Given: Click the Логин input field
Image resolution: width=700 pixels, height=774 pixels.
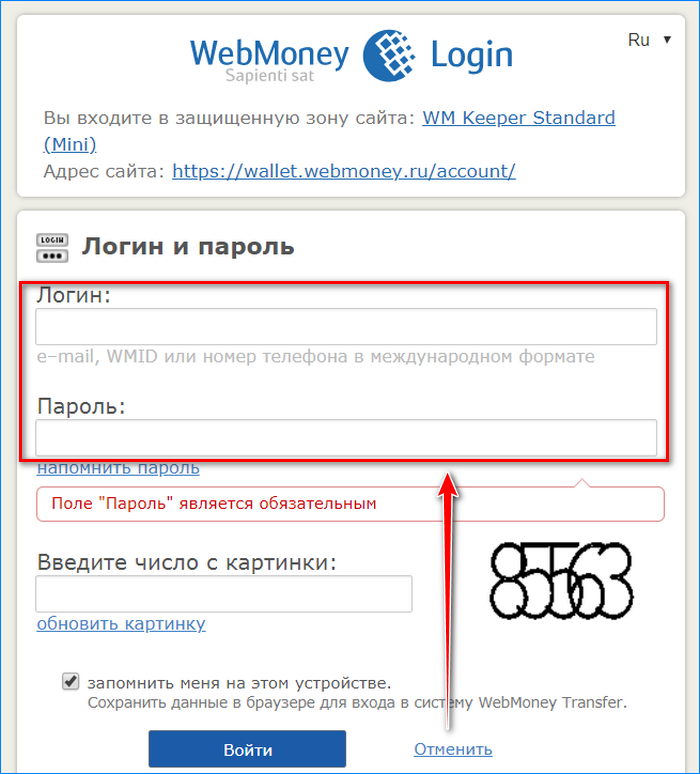Looking at the screenshot, I should [x=346, y=326].
